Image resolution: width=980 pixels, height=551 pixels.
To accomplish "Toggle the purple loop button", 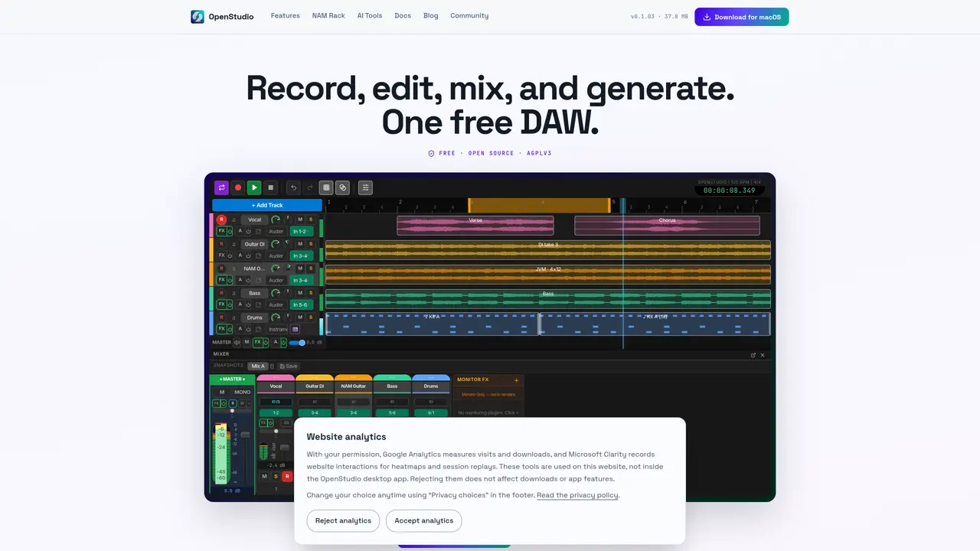I will [x=221, y=187].
